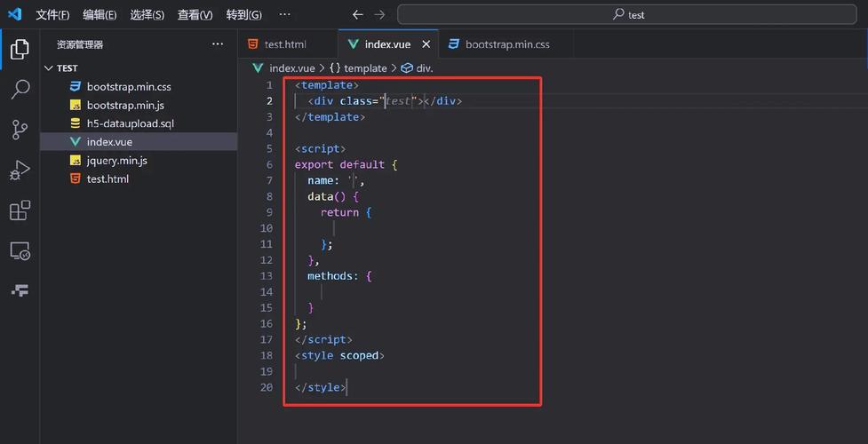
Task: Go back with the left arrow
Action: (358, 15)
